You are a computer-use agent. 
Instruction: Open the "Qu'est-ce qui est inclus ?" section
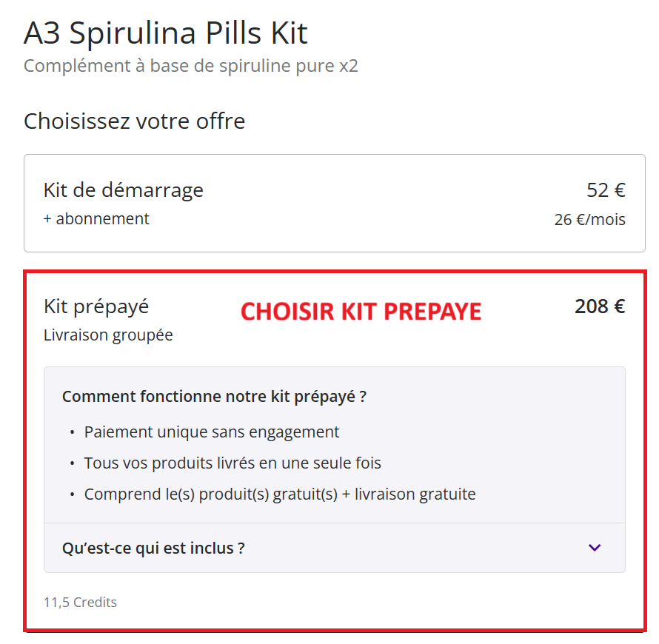click(154, 549)
